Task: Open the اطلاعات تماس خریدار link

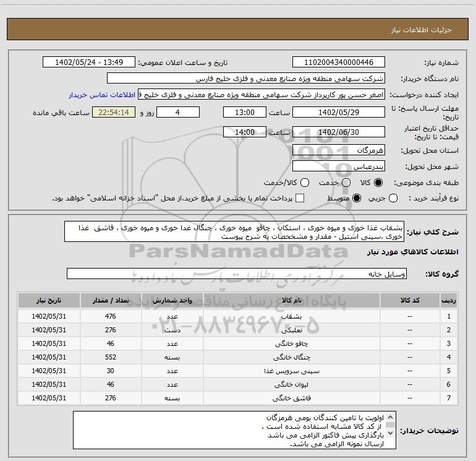Action: pyautogui.click(x=102, y=95)
